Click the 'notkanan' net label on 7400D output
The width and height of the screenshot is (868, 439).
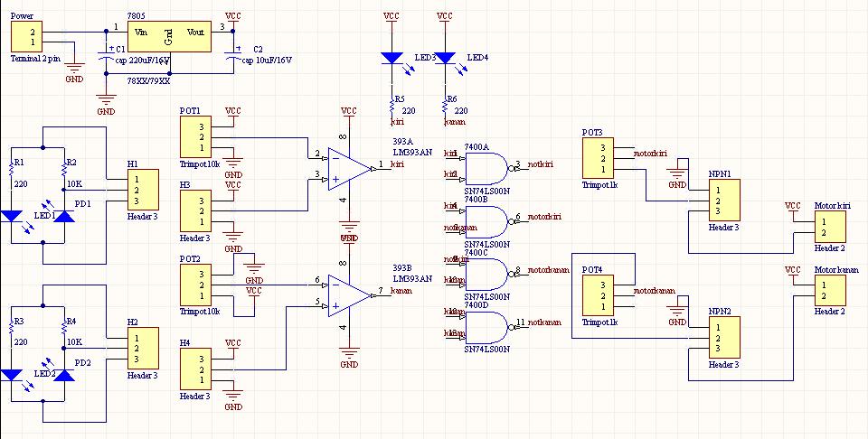pyautogui.click(x=544, y=322)
